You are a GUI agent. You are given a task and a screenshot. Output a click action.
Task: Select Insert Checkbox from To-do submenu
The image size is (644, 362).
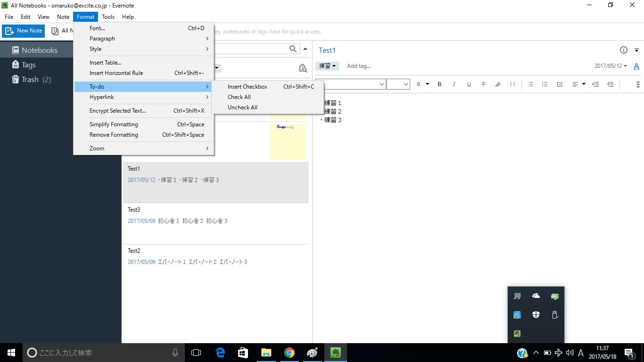268,87
